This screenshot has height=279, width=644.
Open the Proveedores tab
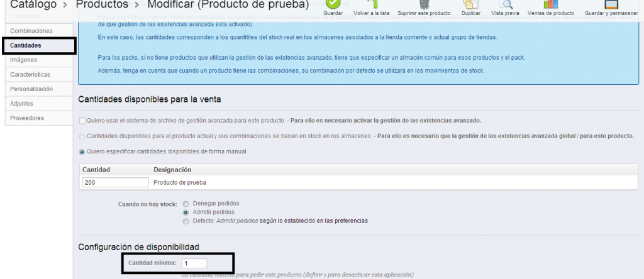coord(27,118)
